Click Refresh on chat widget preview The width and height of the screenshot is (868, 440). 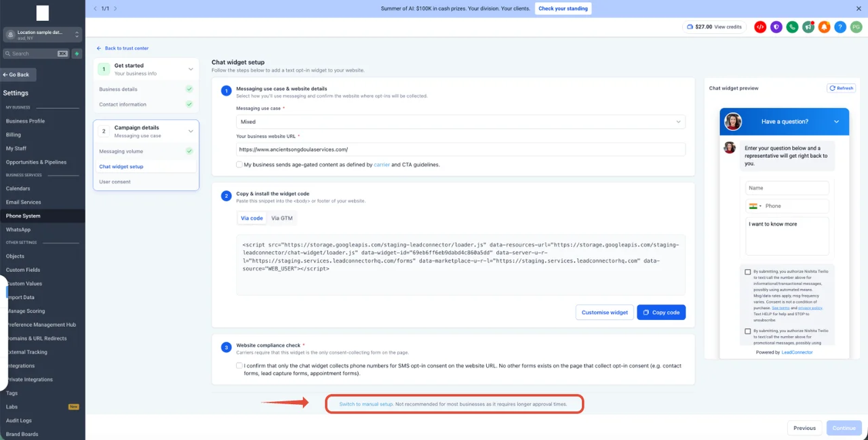(x=841, y=88)
